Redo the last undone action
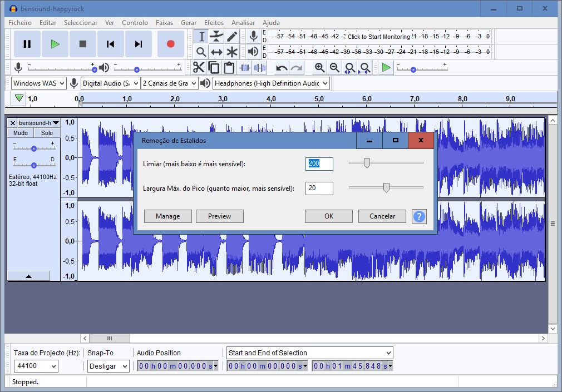Viewport: 562px width, 392px height. (297, 67)
